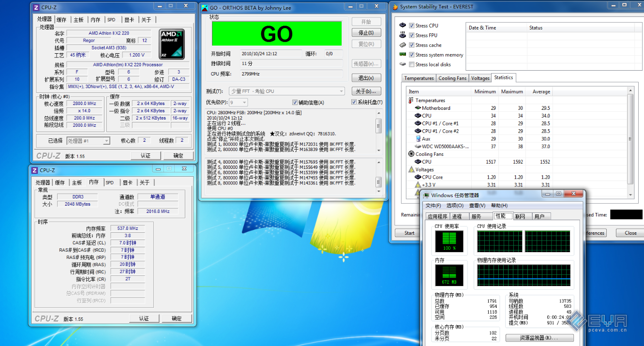Click 确定 button in CPU-Z processor window
This screenshot has height=346, width=644.
(178, 155)
